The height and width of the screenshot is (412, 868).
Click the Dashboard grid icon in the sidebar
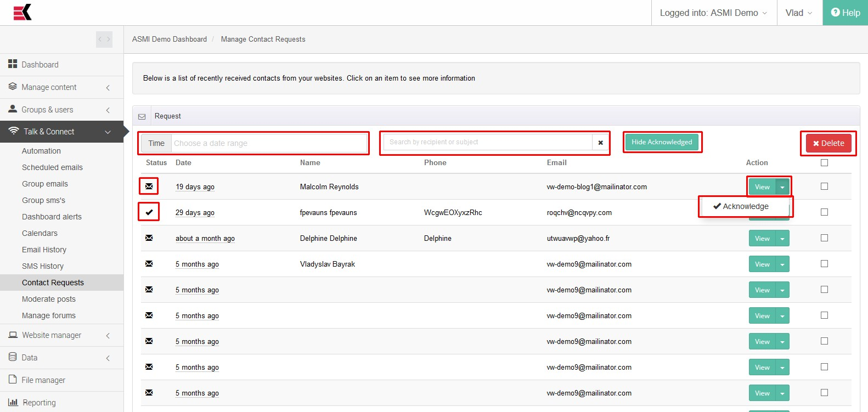click(x=13, y=64)
